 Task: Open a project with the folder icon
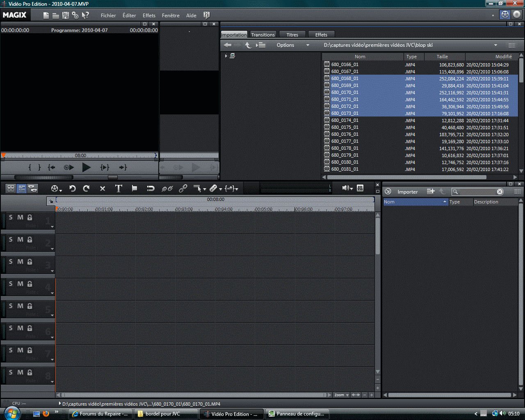tap(56, 15)
